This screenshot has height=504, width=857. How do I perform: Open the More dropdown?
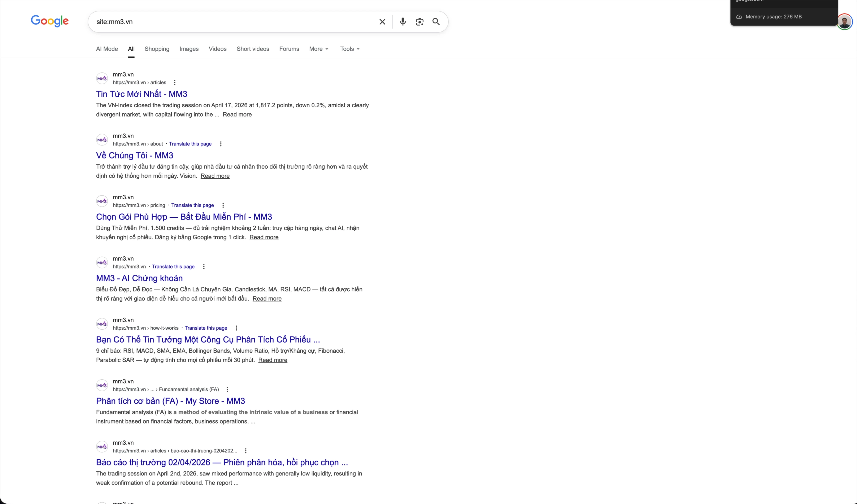pyautogui.click(x=318, y=49)
